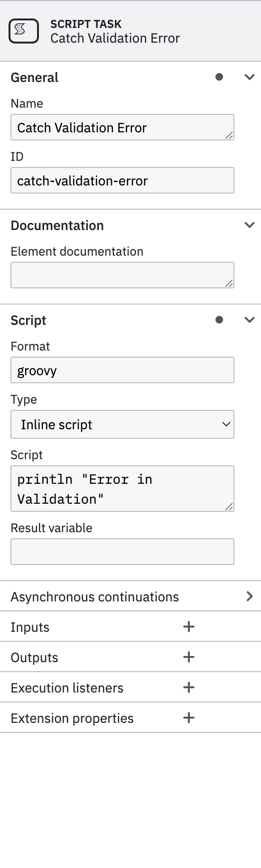Add an execution listener with plus icon
This screenshot has width=261, height=868.
tap(189, 687)
